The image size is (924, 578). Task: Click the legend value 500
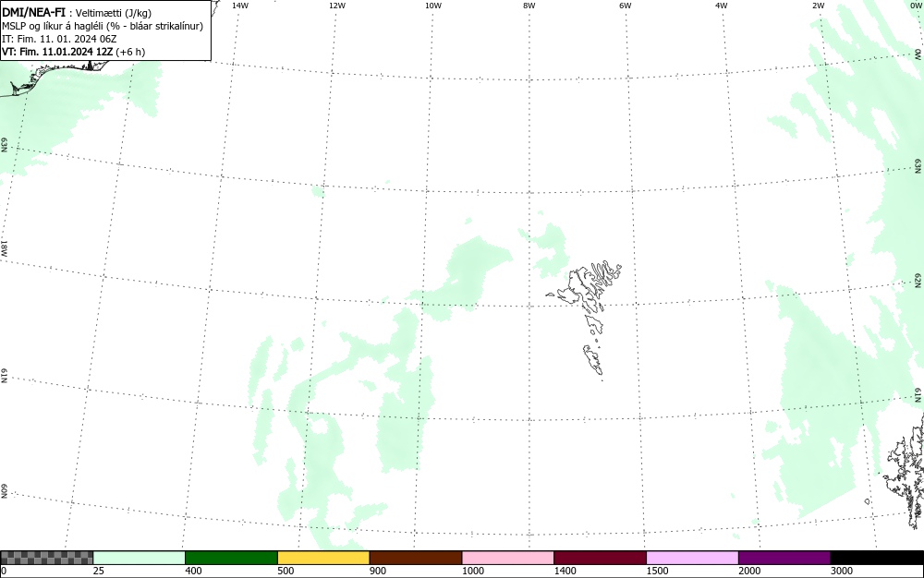pyautogui.click(x=286, y=571)
